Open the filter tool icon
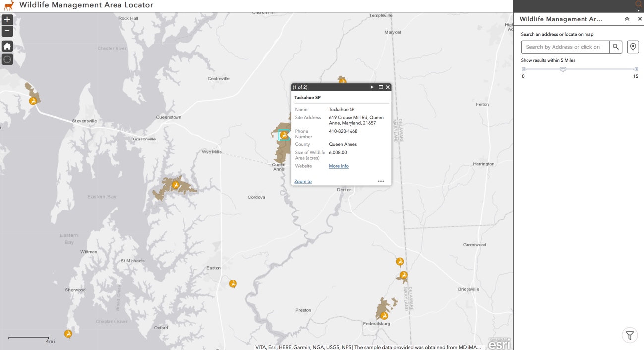Viewport: 644px width, 350px height. coord(630,335)
